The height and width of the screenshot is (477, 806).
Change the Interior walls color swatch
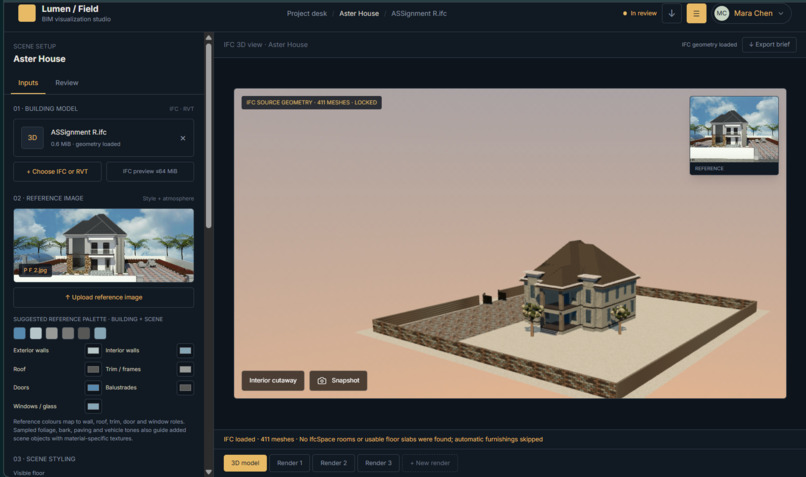185,351
